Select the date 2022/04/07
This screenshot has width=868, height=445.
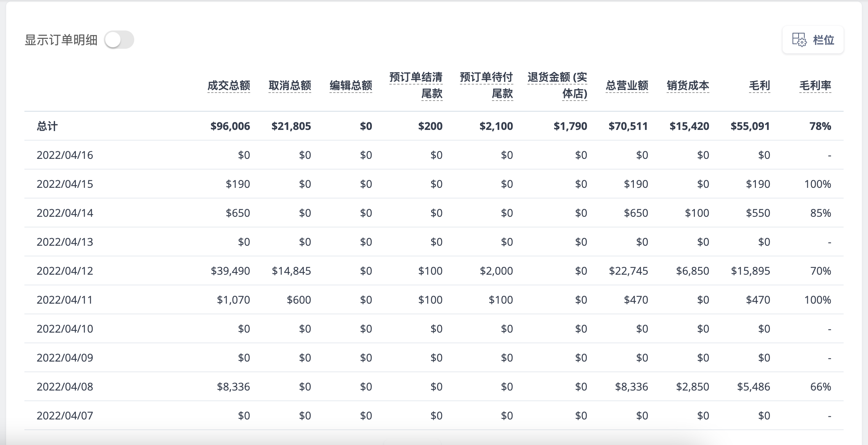pyautogui.click(x=65, y=416)
